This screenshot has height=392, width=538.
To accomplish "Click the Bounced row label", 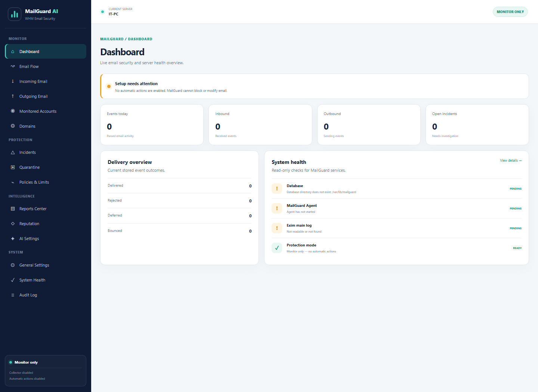I will [x=115, y=231].
